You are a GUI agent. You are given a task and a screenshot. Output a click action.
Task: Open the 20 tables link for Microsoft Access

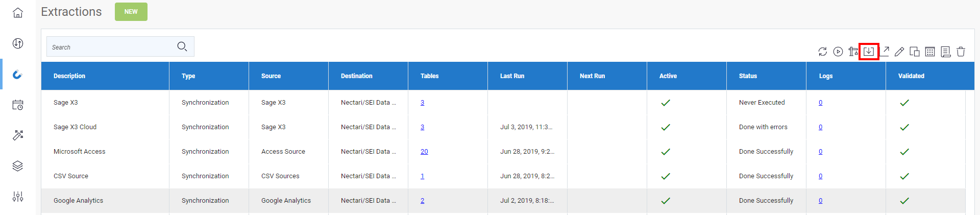[x=424, y=152]
